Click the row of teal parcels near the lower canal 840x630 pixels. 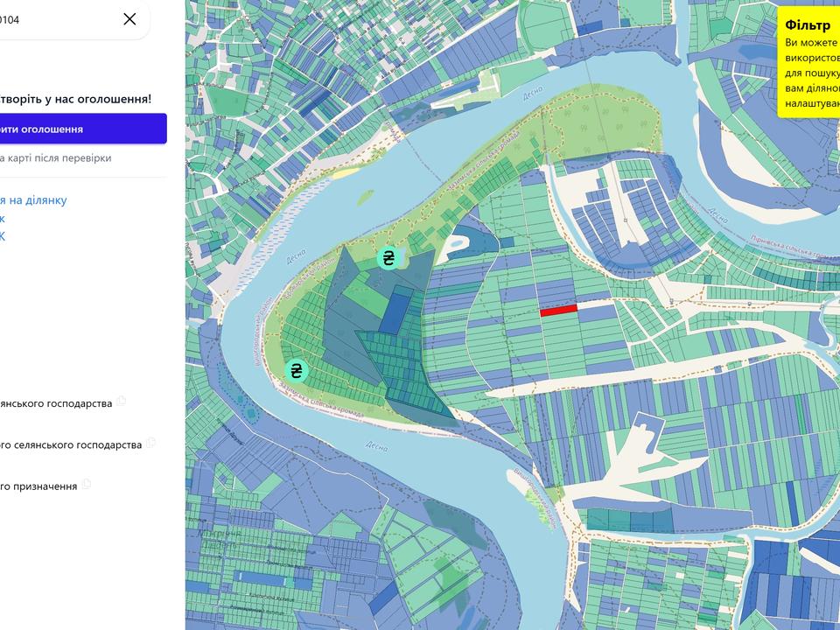[630, 520]
